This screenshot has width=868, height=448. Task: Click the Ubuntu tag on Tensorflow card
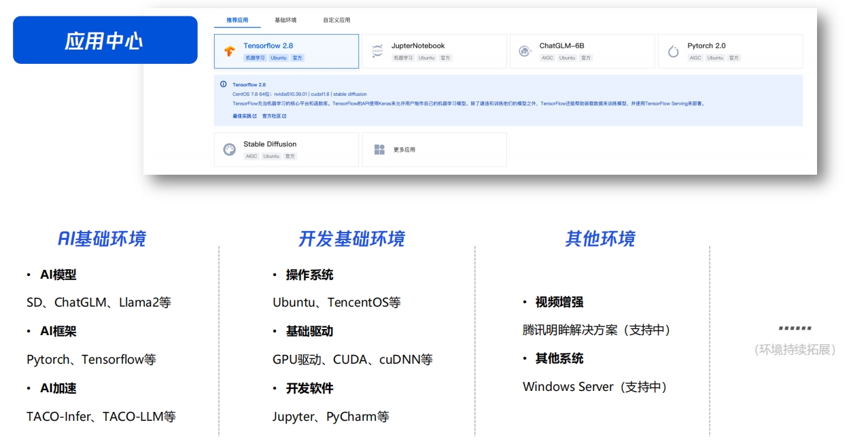coord(279,58)
